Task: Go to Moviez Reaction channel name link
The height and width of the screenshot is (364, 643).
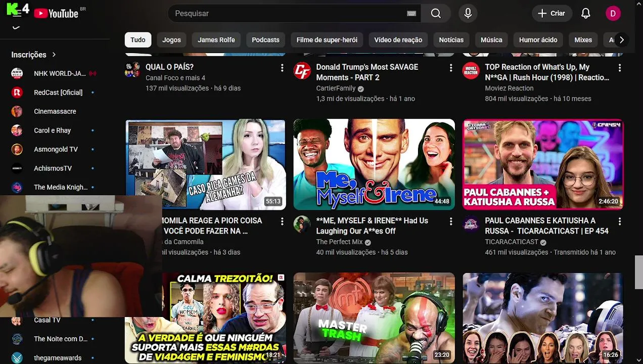Action: click(509, 88)
